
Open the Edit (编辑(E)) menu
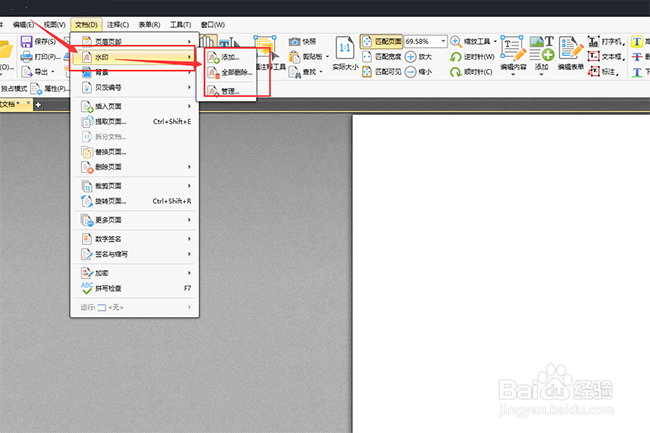[23, 25]
